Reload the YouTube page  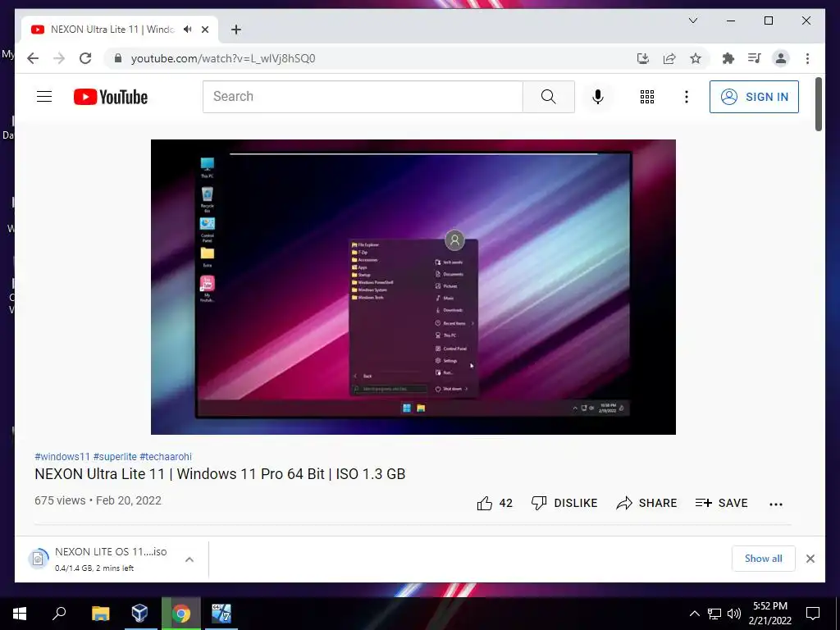(x=85, y=58)
